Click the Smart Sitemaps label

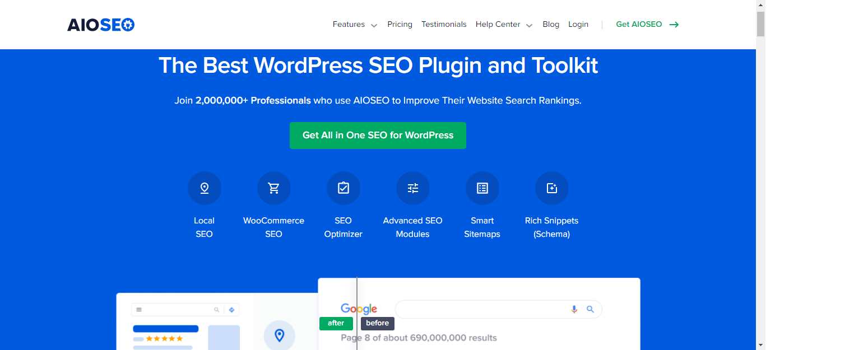pos(482,227)
